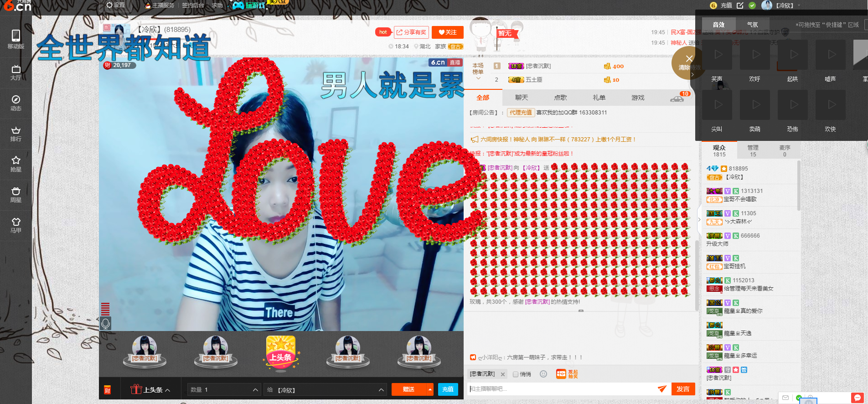Open 排行 rankings in sidebar
868x404 pixels.
(x=16, y=134)
